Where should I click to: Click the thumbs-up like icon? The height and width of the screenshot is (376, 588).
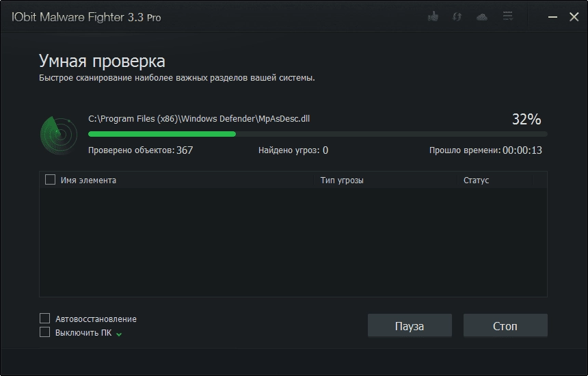click(433, 16)
